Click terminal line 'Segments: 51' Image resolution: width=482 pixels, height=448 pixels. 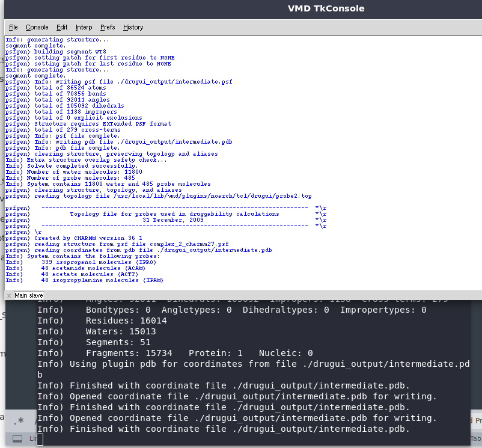[x=94, y=342]
